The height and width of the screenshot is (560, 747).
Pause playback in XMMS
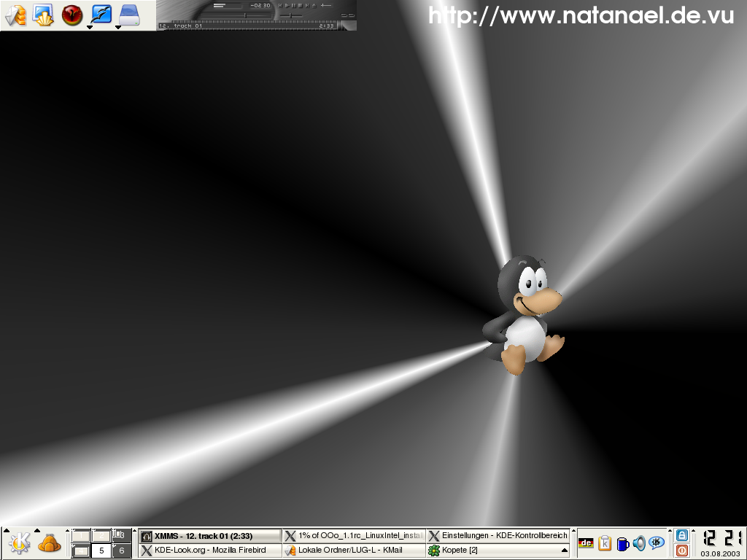pos(293,6)
